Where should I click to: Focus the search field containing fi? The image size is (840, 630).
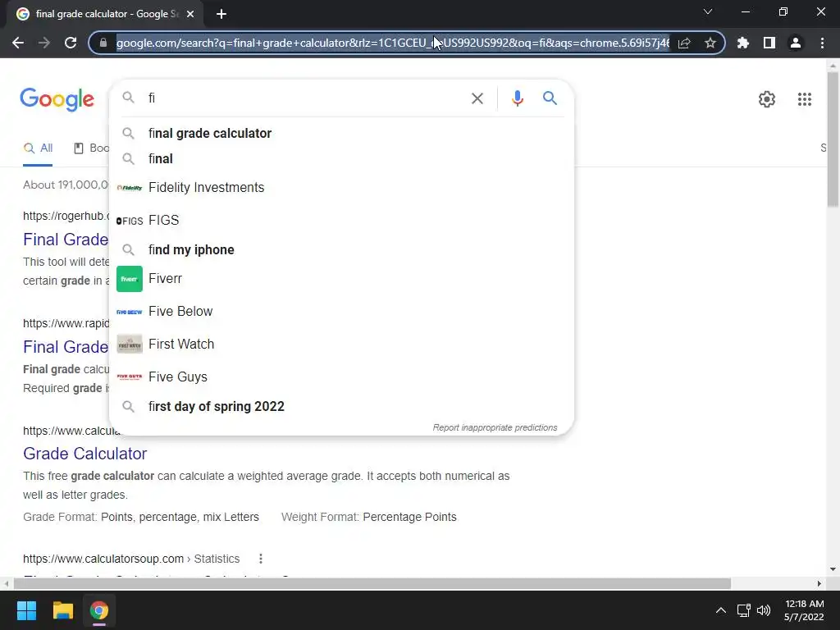[x=305, y=98]
